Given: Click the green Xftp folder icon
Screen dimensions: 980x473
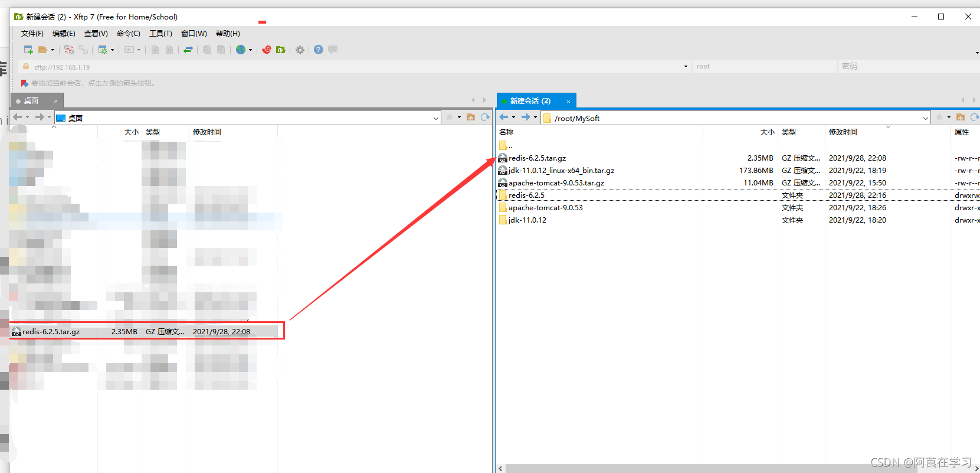Looking at the screenshot, I should pyautogui.click(x=281, y=50).
